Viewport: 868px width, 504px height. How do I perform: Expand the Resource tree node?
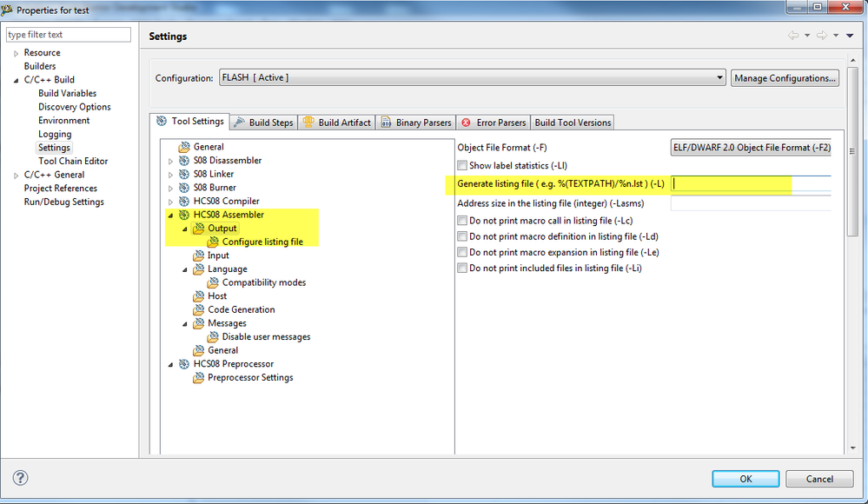[16, 53]
